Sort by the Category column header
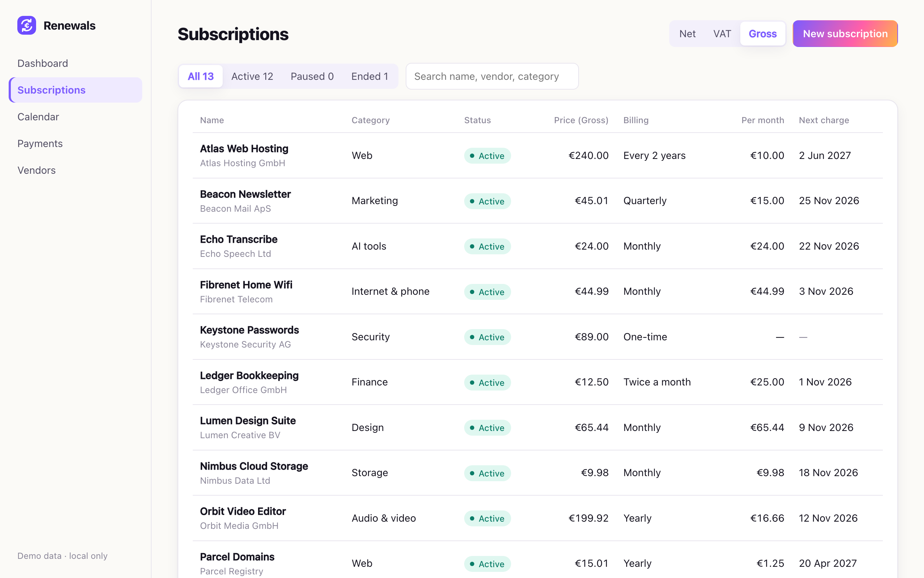The height and width of the screenshot is (578, 924). point(370,120)
